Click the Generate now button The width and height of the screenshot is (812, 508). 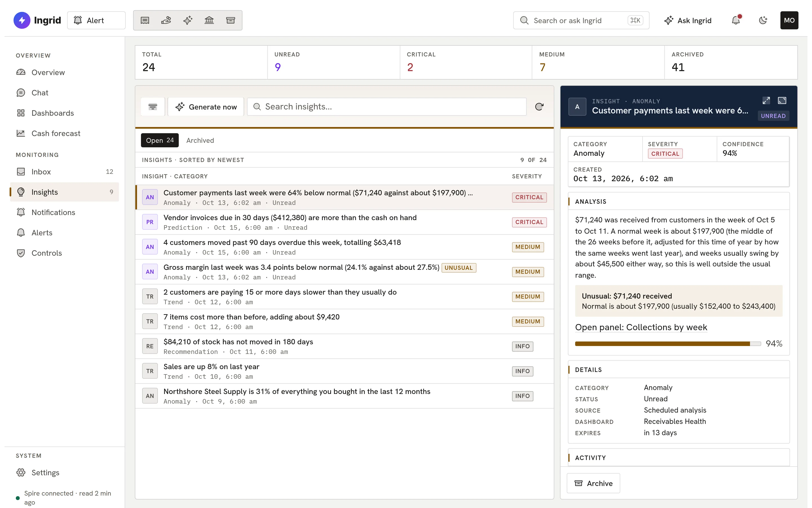pos(206,107)
